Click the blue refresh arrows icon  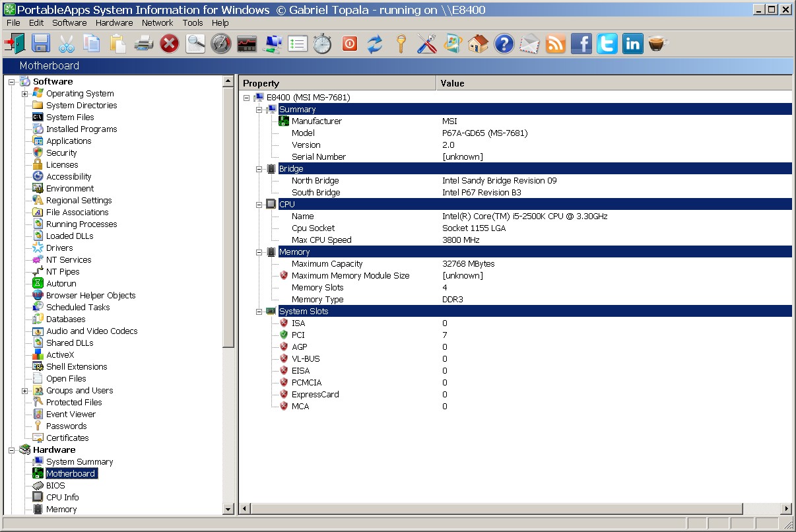tap(375, 44)
